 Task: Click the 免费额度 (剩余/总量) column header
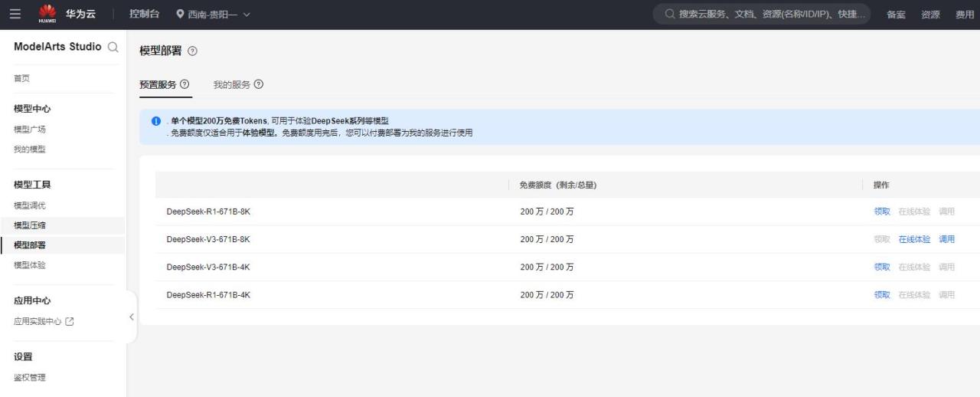coord(557,185)
